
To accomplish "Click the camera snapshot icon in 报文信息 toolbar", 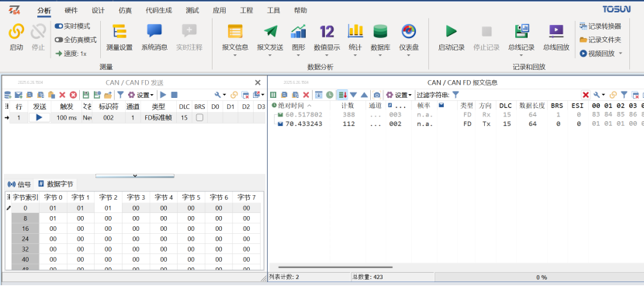I will (377, 95).
